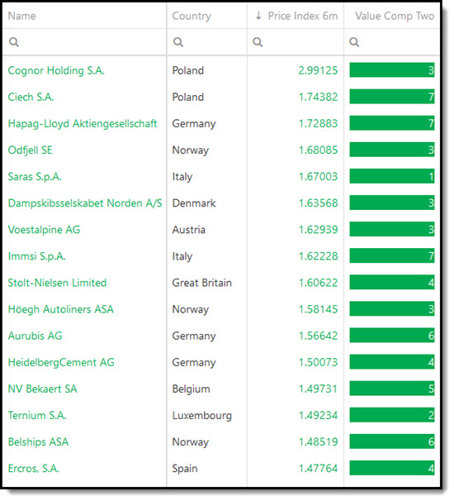Open Belships ASA company link

click(x=38, y=442)
